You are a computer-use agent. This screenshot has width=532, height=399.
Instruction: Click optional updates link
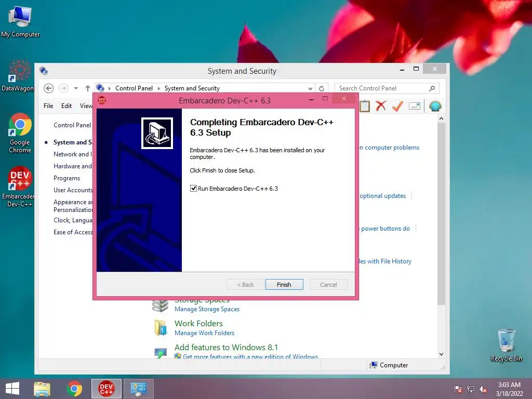pos(382,196)
